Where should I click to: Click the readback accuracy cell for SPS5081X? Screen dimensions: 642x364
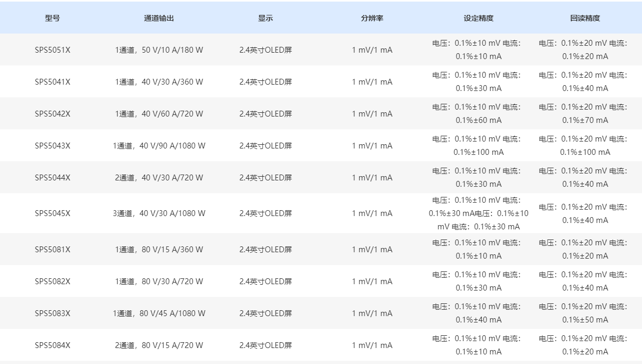pyautogui.click(x=585, y=250)
